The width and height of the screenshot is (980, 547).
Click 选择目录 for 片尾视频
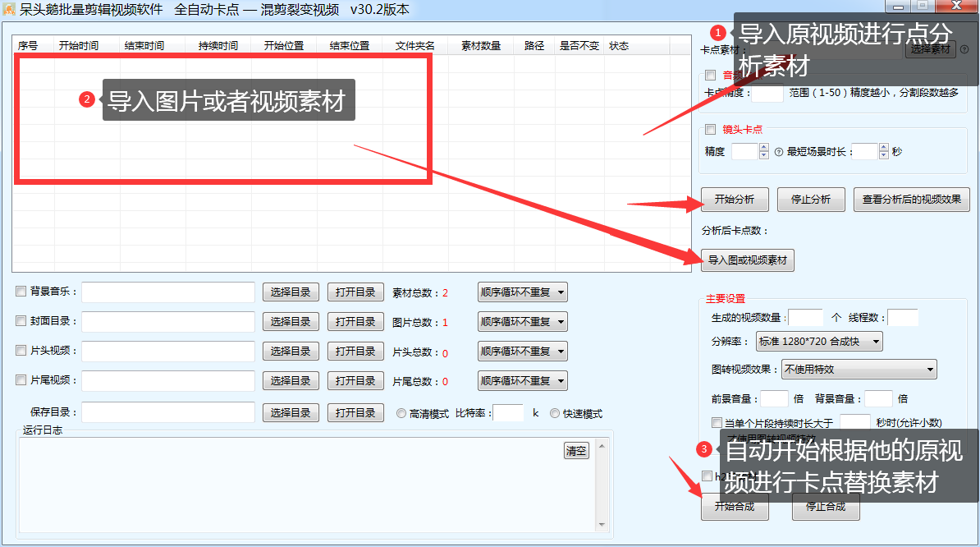point(291,380)
